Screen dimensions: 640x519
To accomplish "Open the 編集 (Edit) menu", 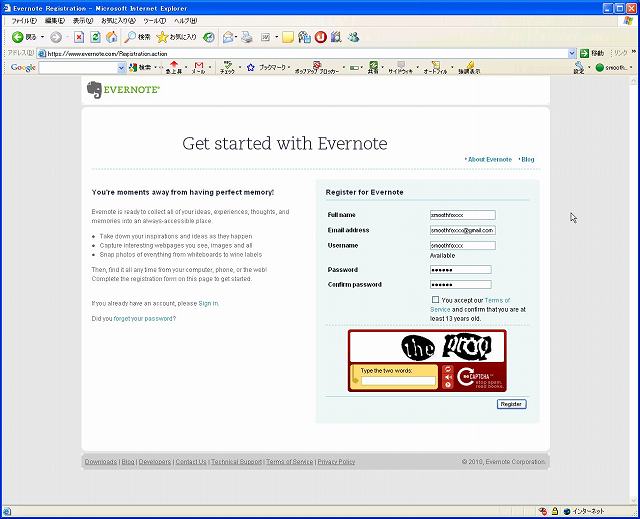I will [55, 21].
